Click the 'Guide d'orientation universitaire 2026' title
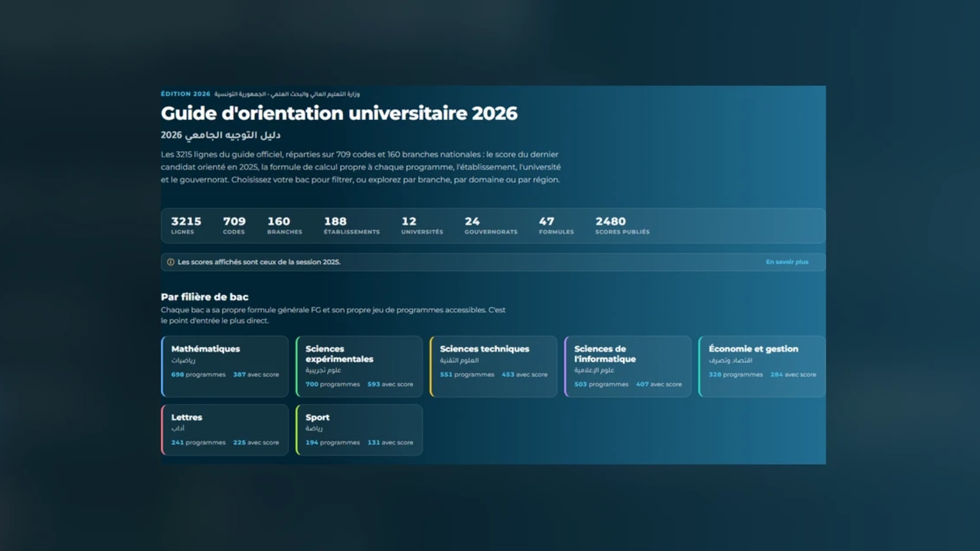The height and width of the screenshot is (551, 980). (x=339, y=113)
